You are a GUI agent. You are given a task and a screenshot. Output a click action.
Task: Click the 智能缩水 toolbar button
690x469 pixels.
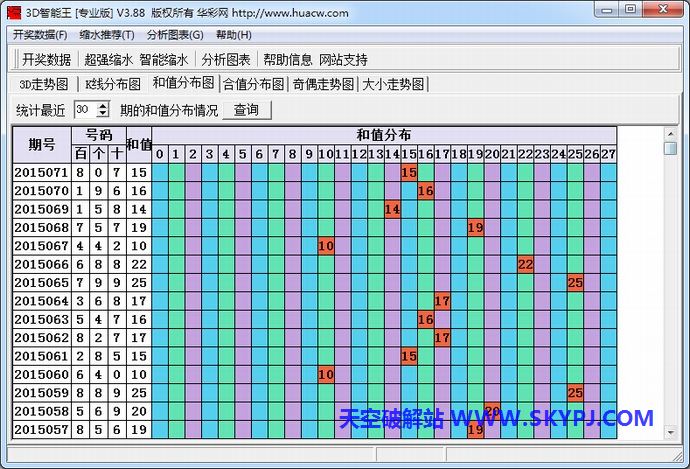[x=163, y=60]
